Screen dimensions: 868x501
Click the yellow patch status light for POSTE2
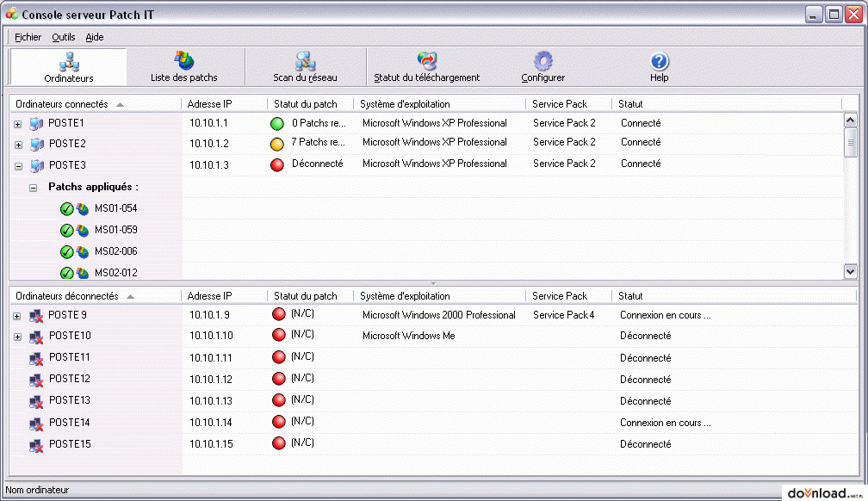pos(276,144)
